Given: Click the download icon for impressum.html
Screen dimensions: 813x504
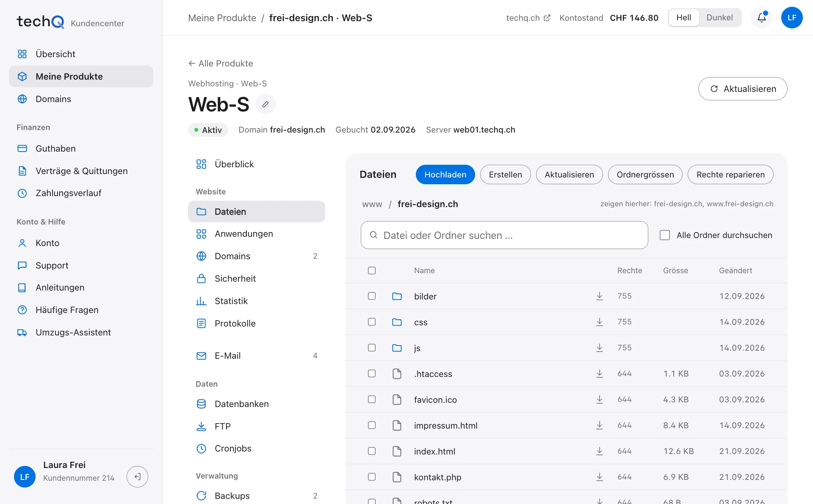Looking at the screenshot, I should pyautogui.click(x=600, y=425).
